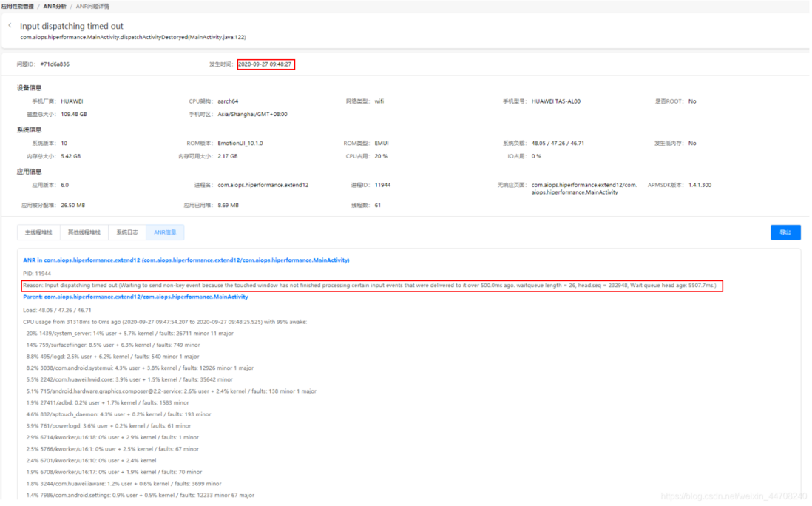Click the used heap value 8.69 MB
The width and height of the screenshot is (812, 506).
[x=229, y=206]
